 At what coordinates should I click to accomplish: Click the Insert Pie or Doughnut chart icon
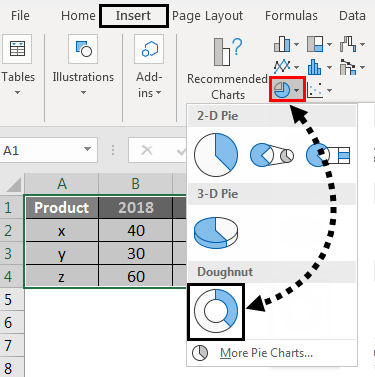point(282,90)
